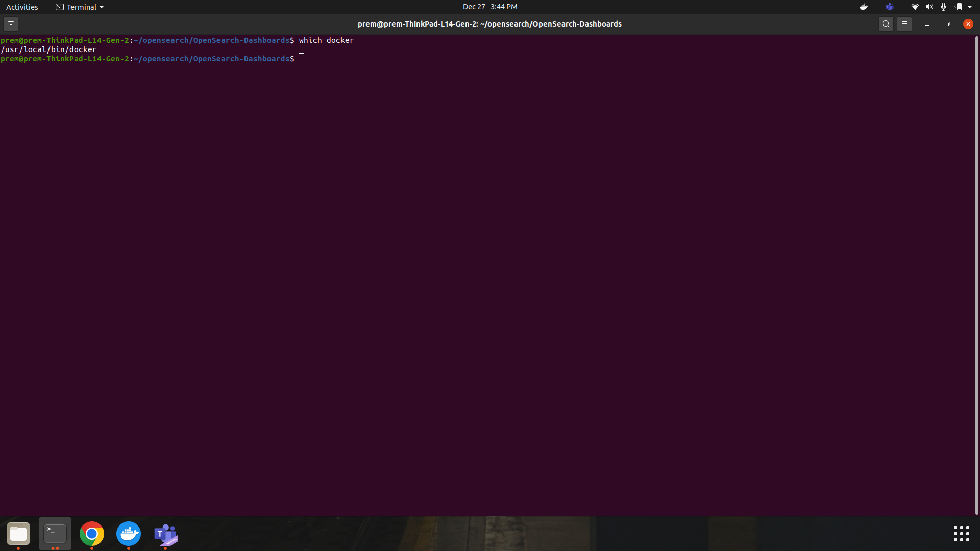Image resolution: width=980 pixels, height=551 pixels.
Task: Open Docker Desktop from the dock
Action: (128, 535)
